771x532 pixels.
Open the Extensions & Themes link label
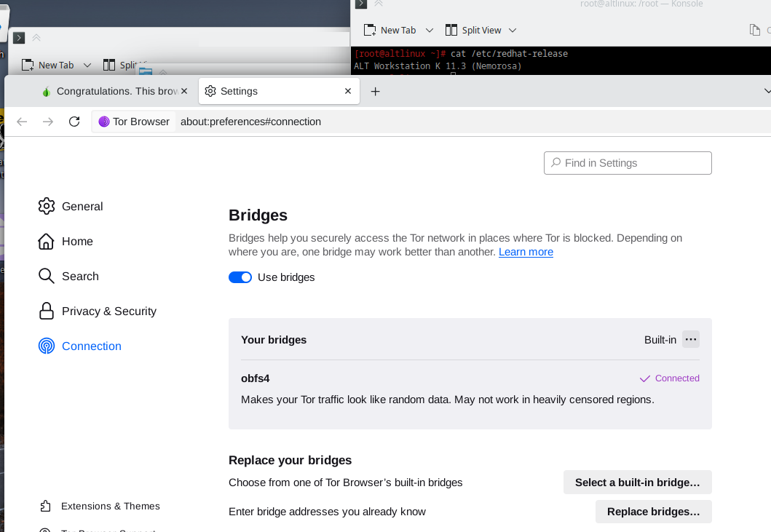pyautogui.click(x=110, y=506)
